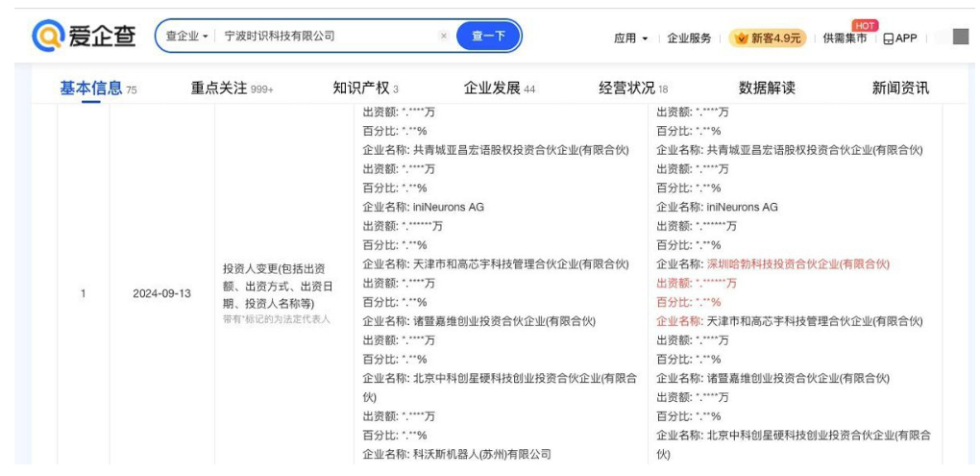Clear the search box with the x icon
Image resolution: width=980 pixels, height=476 pixels.
click(x=444, y=37)
